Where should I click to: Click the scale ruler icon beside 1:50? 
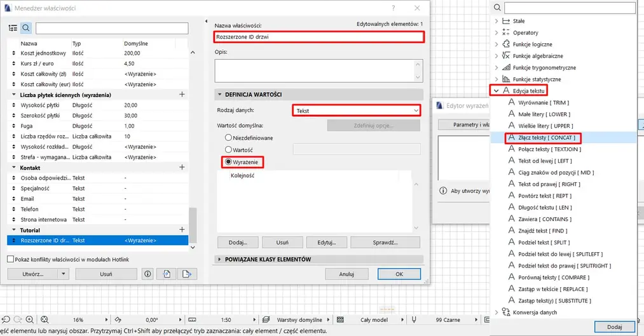pos(192,319)
